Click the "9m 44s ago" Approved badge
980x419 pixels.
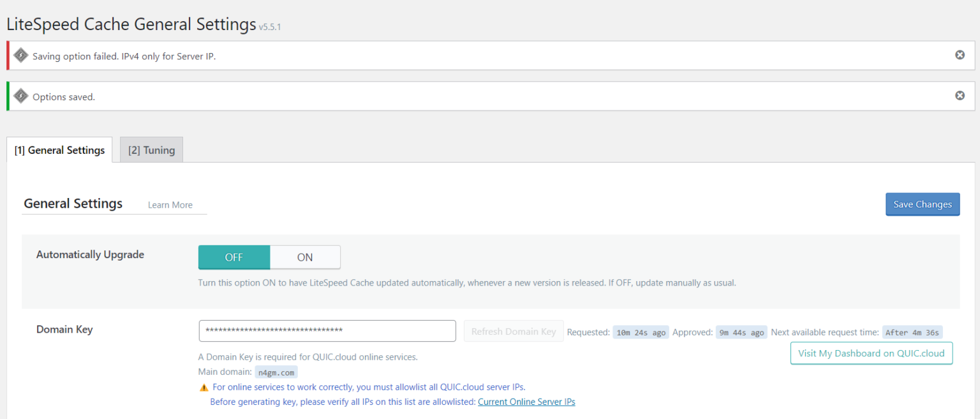pyautogui.click(x=741, y=331)
